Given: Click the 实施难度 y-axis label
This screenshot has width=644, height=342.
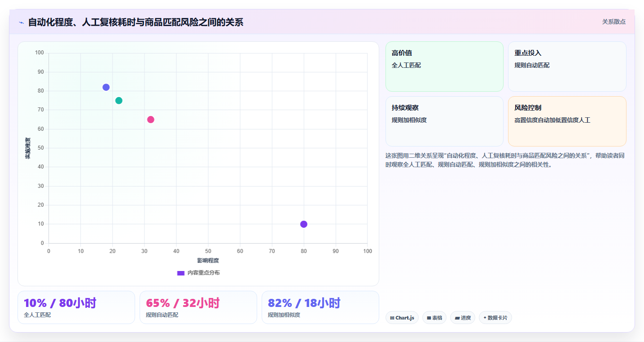Looking at the screenshot, I should click(x=28, y=148).
